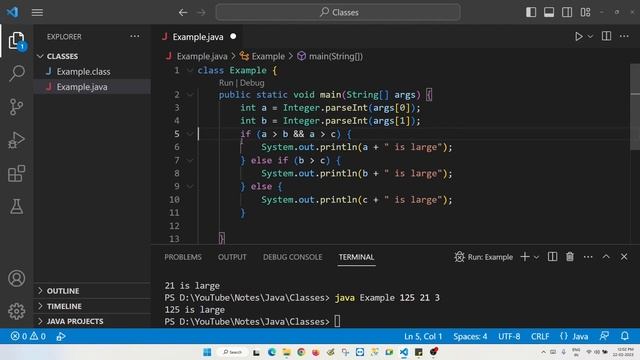The height and width of the screenshot is (360, 640).
Task: Open editor More Actions ellipsis
Action: point(624,36)
